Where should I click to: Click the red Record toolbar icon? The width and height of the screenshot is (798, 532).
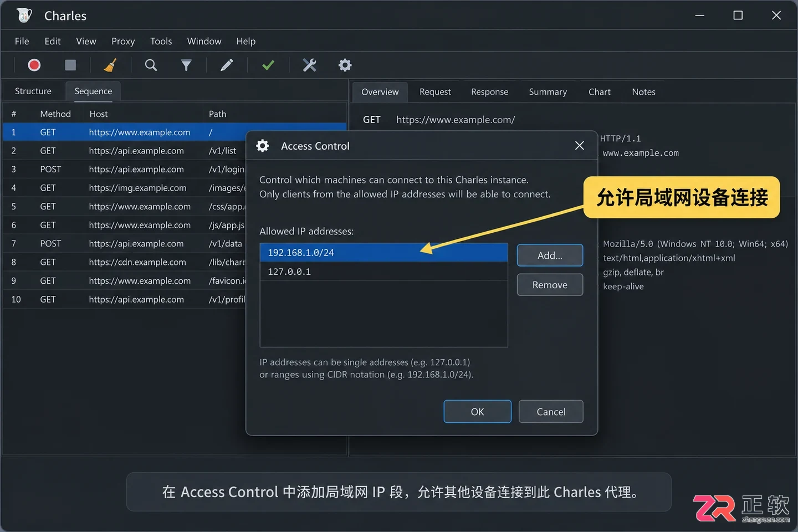(34, 65)
